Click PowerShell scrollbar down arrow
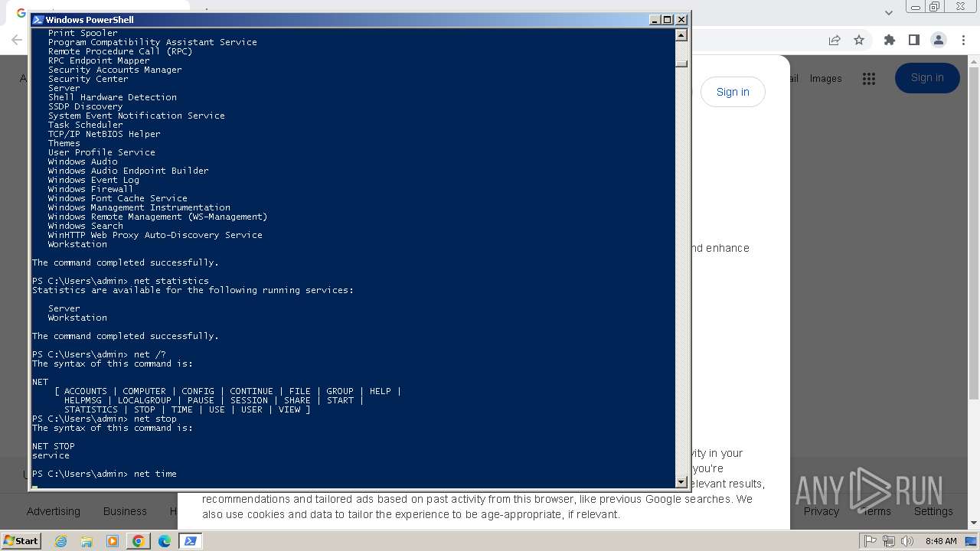980x551 pixels. click(681, 482)
